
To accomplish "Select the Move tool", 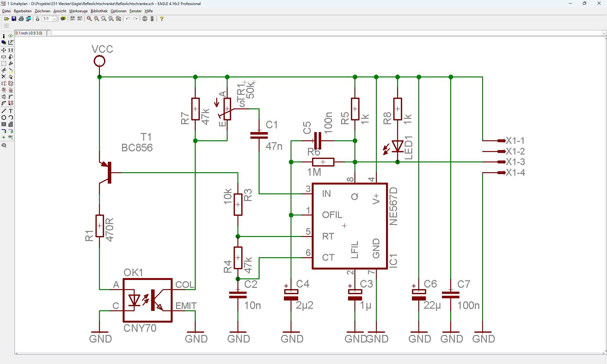I will pyautogui.click(x=4, y=50).
